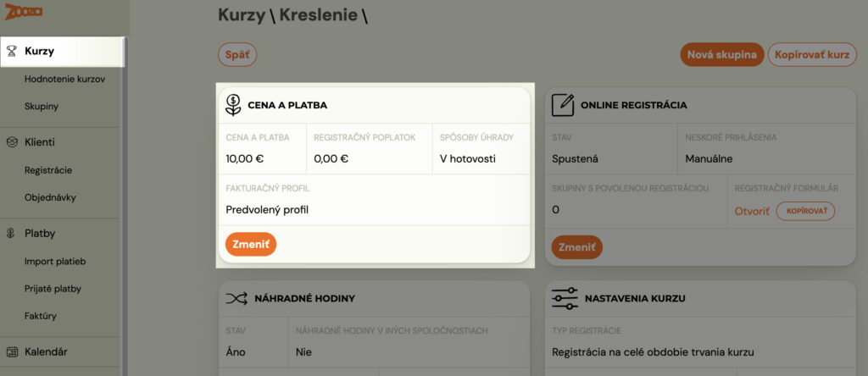This screenshot has width=868, height=376.
Task: Click the Zooza logo
Action: pos(24,11)
